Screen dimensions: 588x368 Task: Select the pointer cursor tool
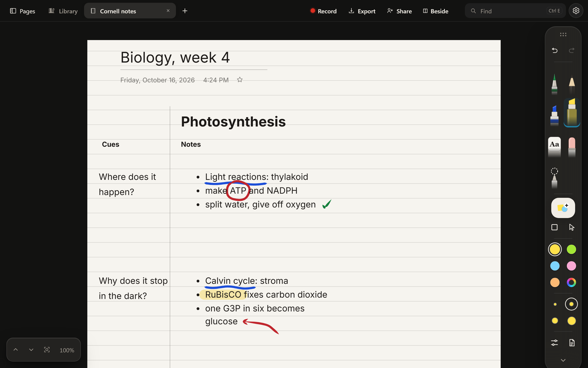(x=572, y=227)
